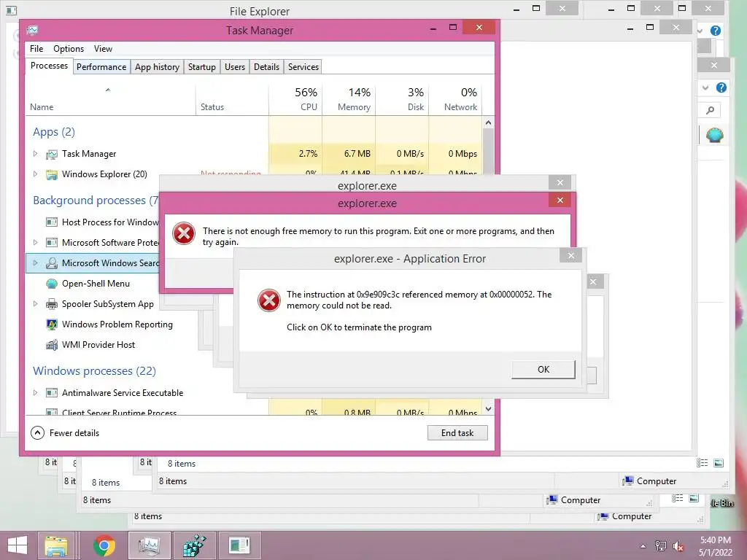
Task: Click the End task button
Action: (457, 433)
